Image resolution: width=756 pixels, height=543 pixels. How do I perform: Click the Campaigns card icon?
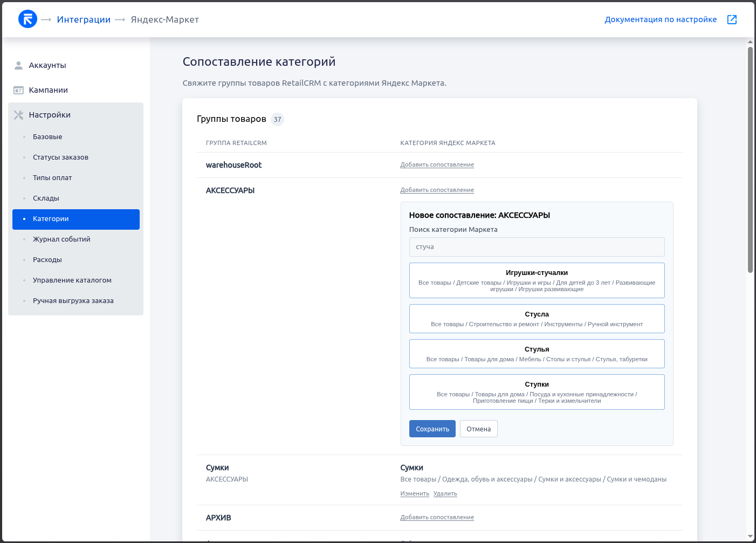[x=18, y=90]
